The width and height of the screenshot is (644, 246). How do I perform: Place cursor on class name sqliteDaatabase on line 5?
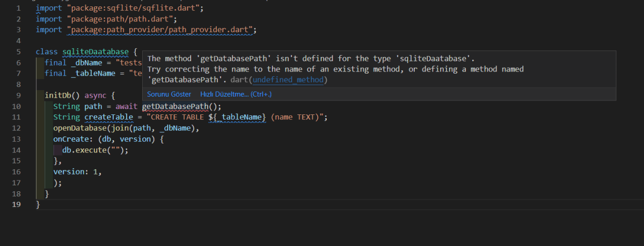96,52
